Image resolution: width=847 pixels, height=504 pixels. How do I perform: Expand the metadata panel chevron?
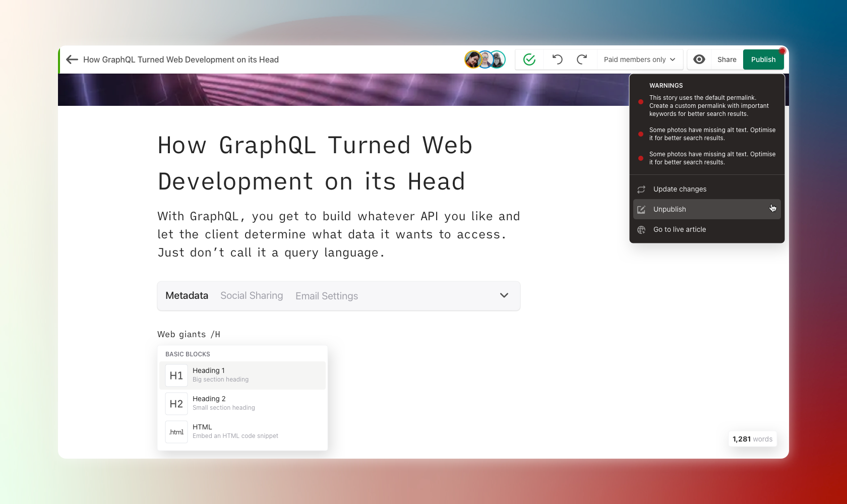[x=504, y=295]
